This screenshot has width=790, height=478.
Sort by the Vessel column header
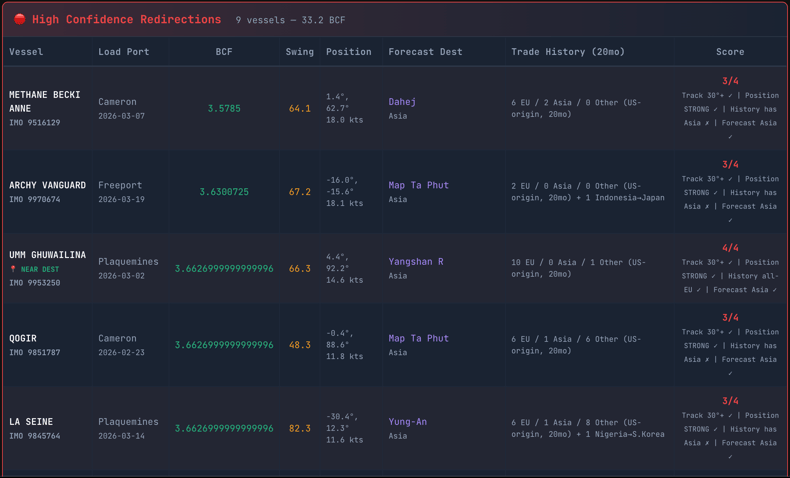point(26,52)
